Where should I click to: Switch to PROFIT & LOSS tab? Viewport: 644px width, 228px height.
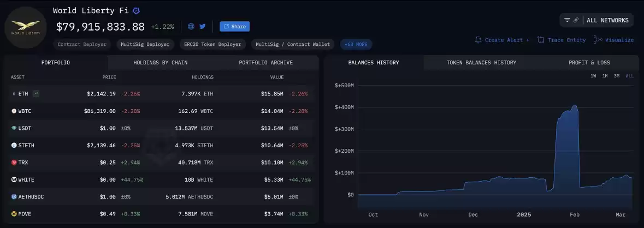pos(589,63)
